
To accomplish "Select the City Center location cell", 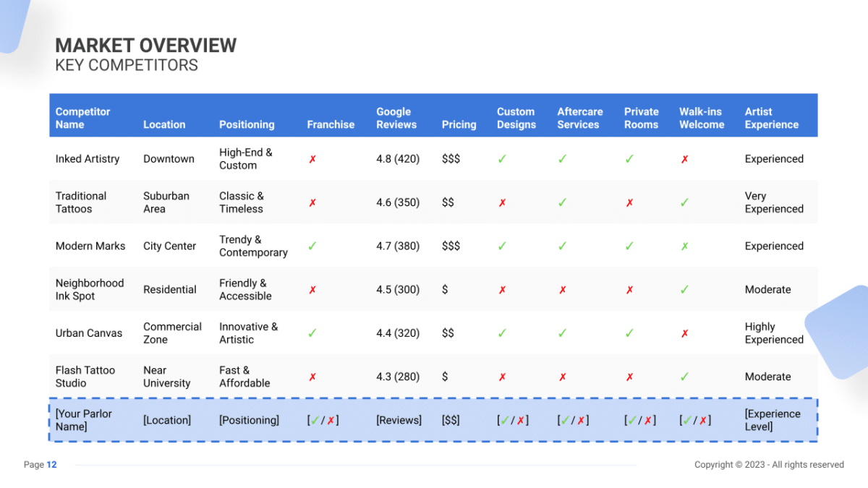I will click(x=170, y=246).
